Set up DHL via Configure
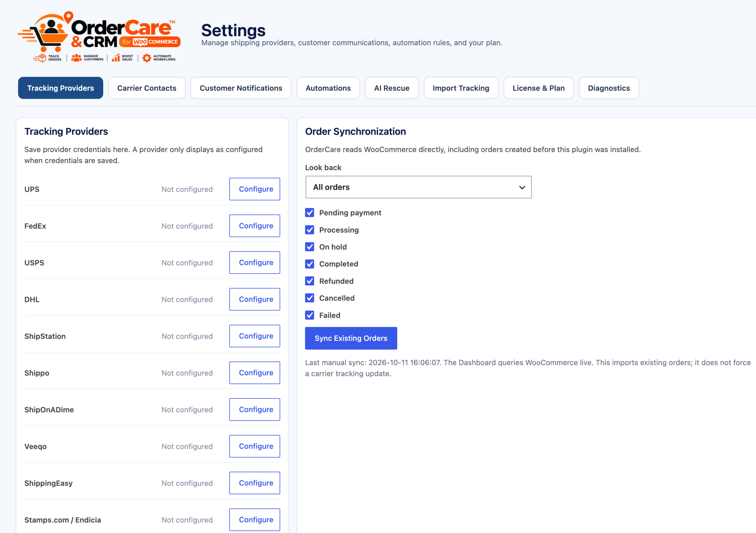 (255, 299)
